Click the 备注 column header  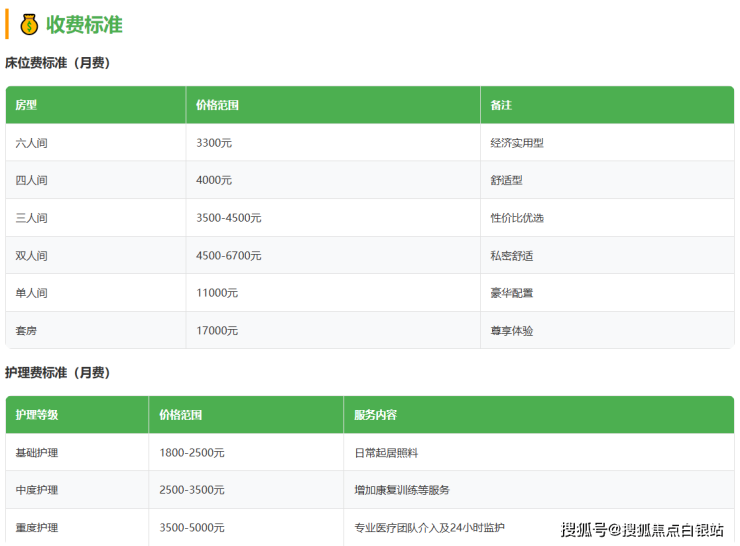coord(501,105)
